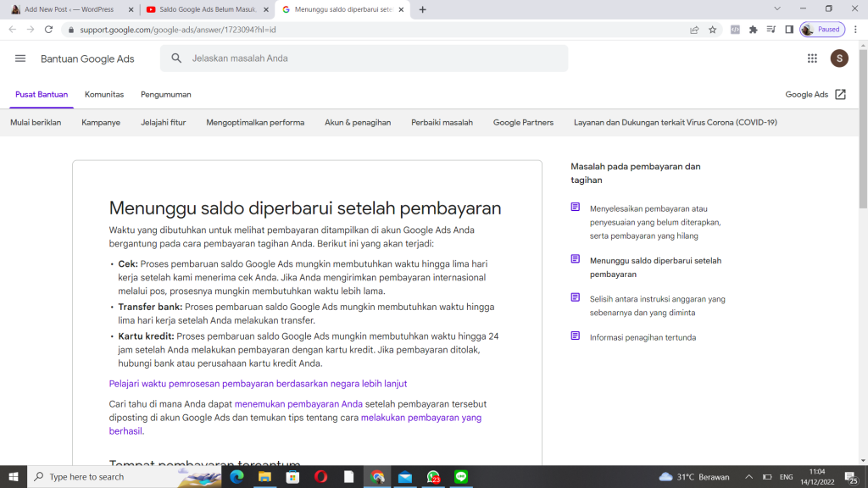Click the Paused profile button

[821, 29]
